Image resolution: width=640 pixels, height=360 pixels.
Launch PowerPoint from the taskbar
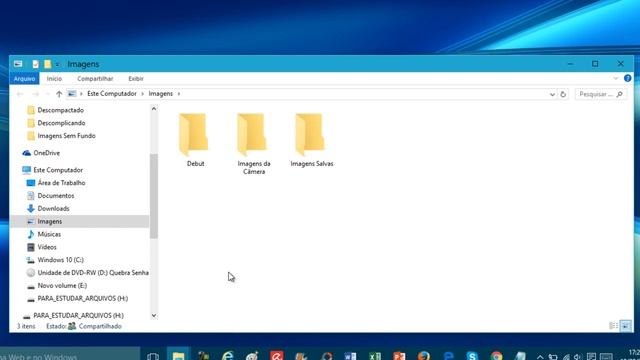pos(399,356)
